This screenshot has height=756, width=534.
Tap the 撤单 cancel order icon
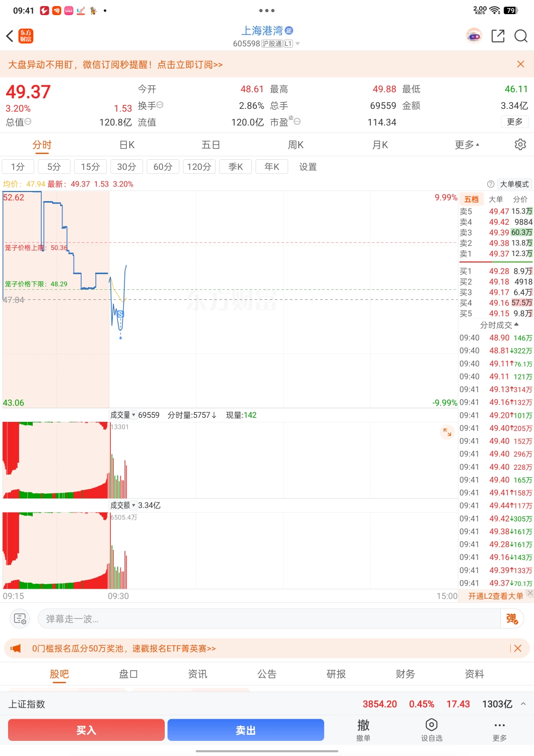point(363,730)
